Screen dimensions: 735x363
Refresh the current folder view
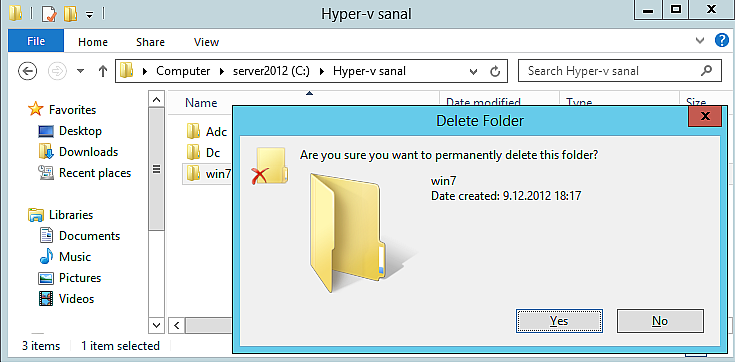495,71
